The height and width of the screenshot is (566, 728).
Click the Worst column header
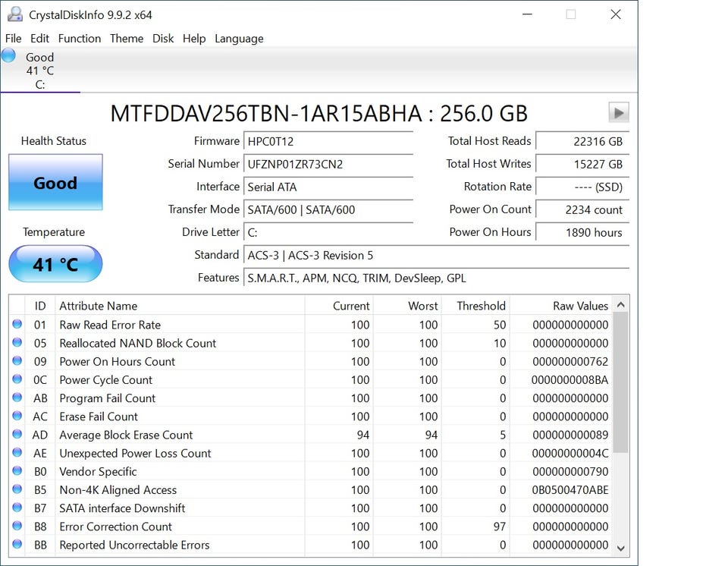407,306
